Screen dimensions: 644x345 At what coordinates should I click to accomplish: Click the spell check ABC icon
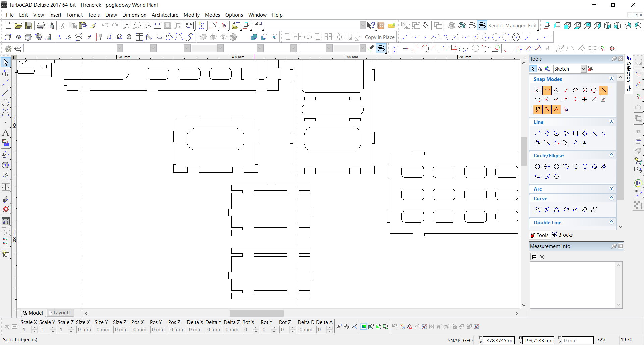click(189, 25)
